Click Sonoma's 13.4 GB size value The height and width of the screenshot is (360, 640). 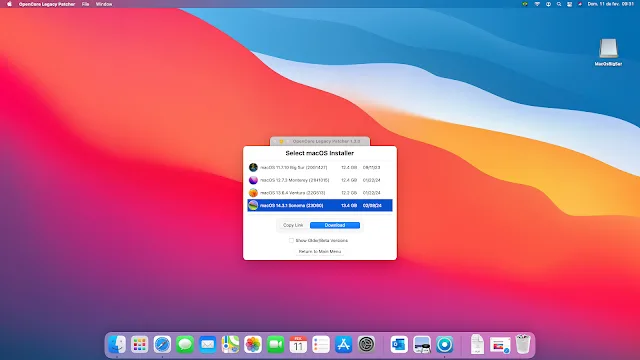(x=349, y=206)
